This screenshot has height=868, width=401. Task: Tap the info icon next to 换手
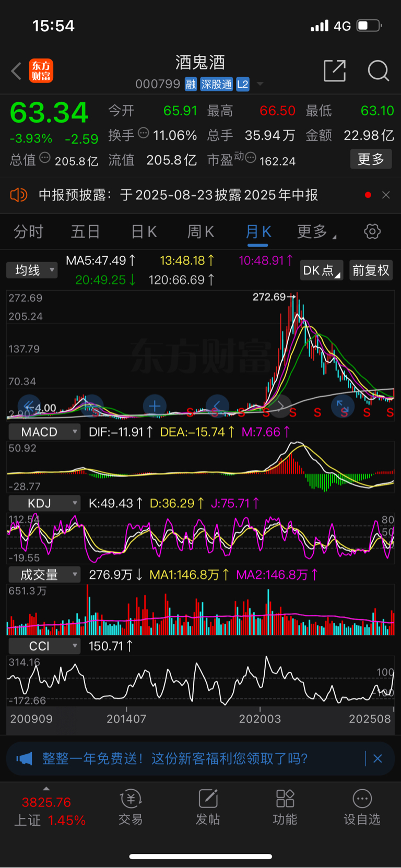click(x=144, y=134)
